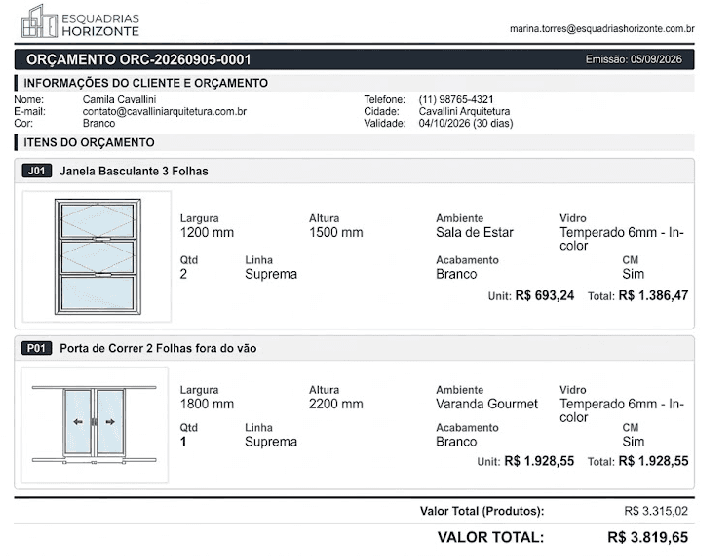The image size is (709, 556).
Task: Open the basculante window drawing thumbnail
Action: pyautogui.click(x=97, y=256)
